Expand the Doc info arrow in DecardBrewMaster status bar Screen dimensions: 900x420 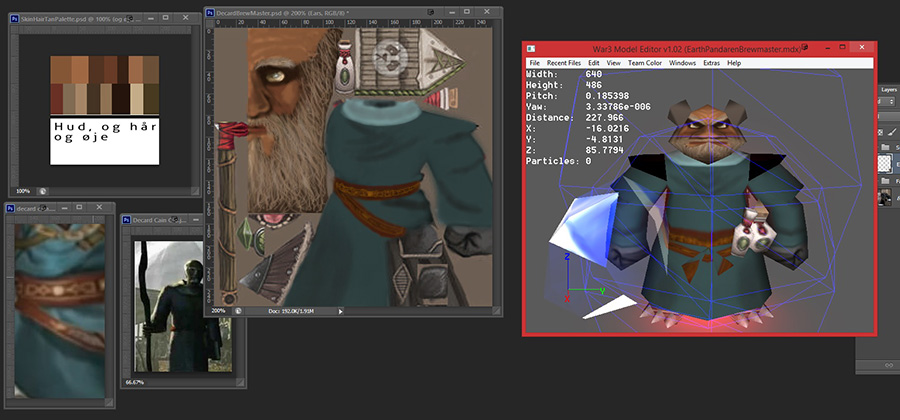(340, 311)
